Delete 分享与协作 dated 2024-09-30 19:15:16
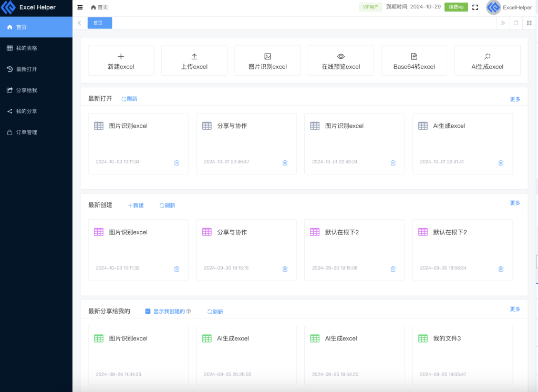The image size is (538, 392). pos(285,269)
